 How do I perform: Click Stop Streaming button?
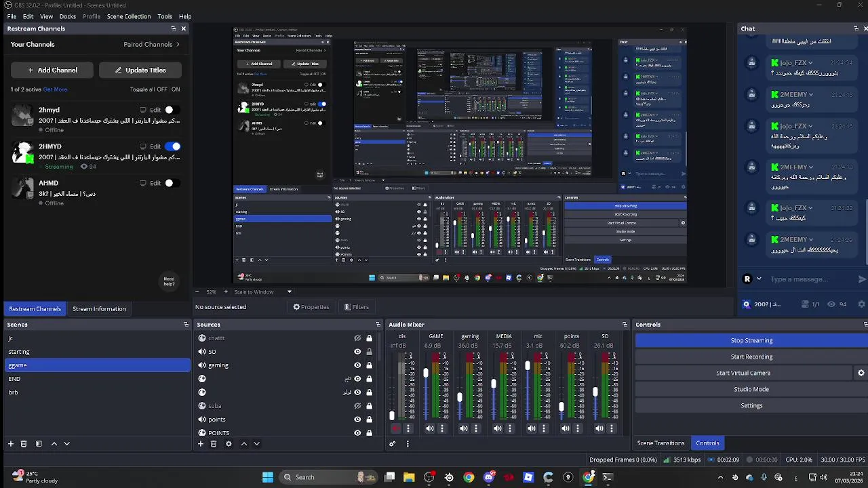click(x=751, y=340)
